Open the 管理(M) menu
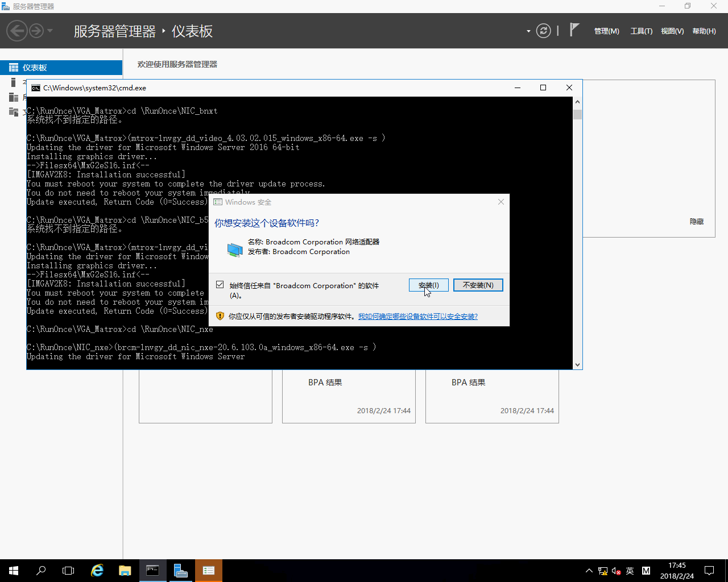The width and height of the screenshot is (728, 582). click(x=606, y=31)
